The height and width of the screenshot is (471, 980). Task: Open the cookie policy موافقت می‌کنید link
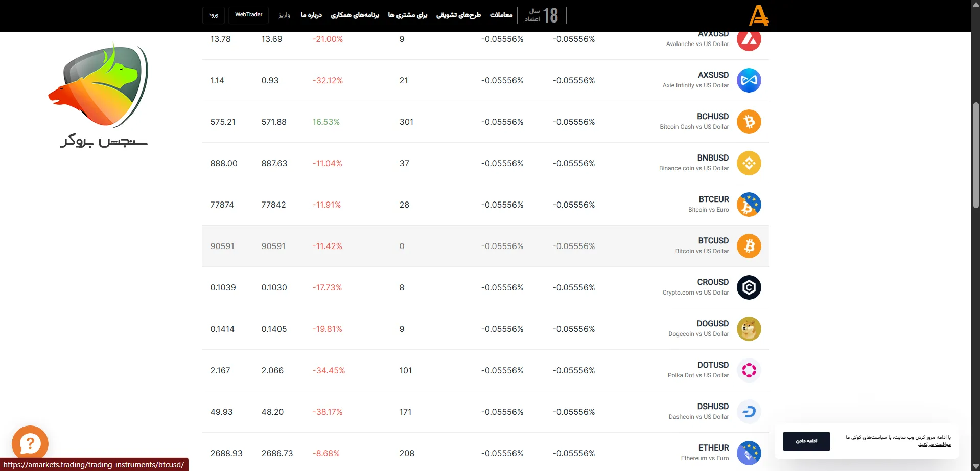(935, 444)
